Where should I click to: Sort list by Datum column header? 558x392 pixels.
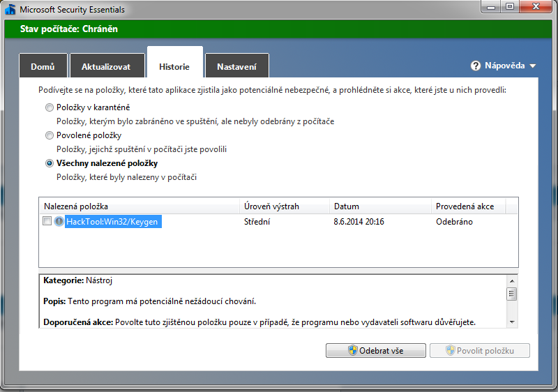point(379,206)
